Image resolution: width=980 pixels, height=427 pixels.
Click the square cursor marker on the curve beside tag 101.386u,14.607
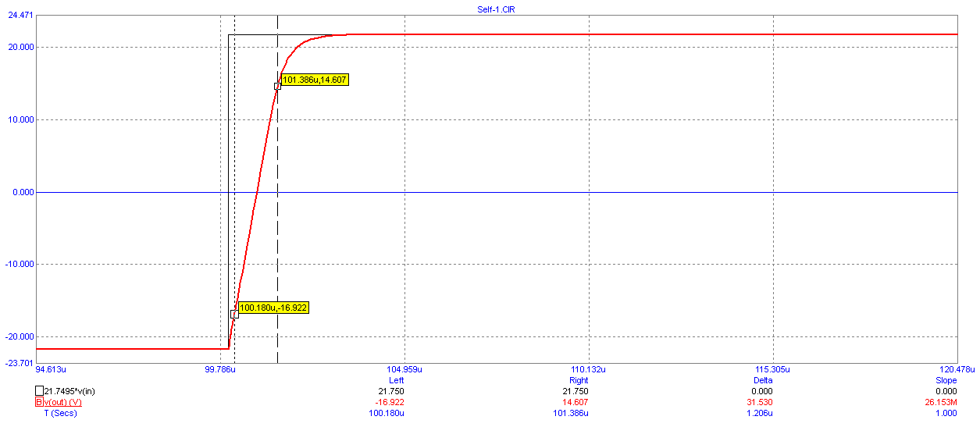277,86
